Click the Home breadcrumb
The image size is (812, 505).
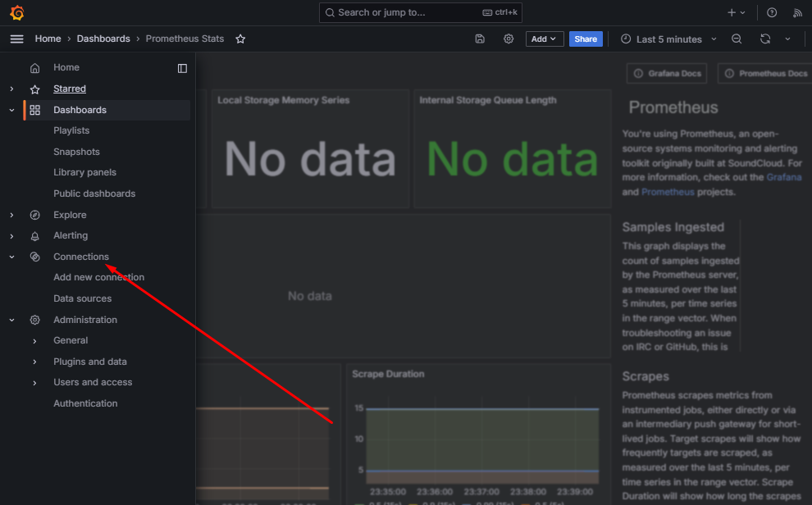click(48, 39)
